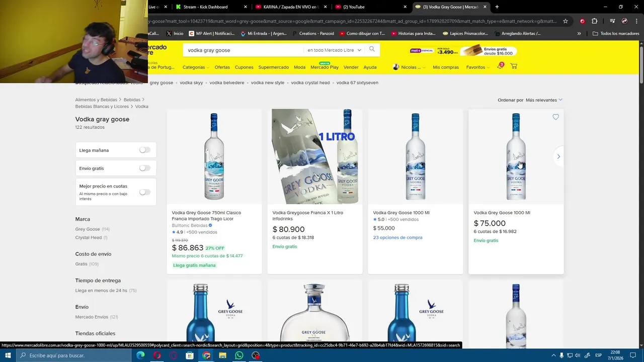Open Chrome's three-dot menu
The image size is (644, 362).
click(x=636, y=21)
